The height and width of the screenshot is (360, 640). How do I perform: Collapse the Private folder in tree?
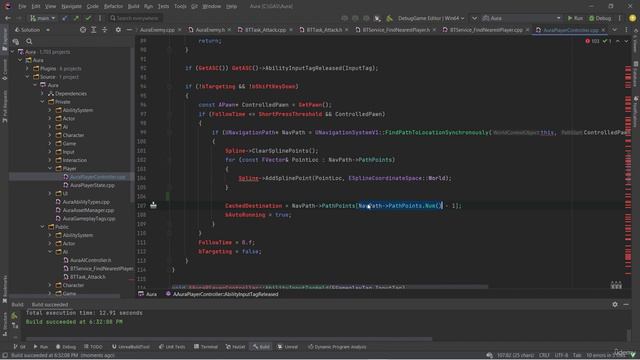tap(42, 102)
